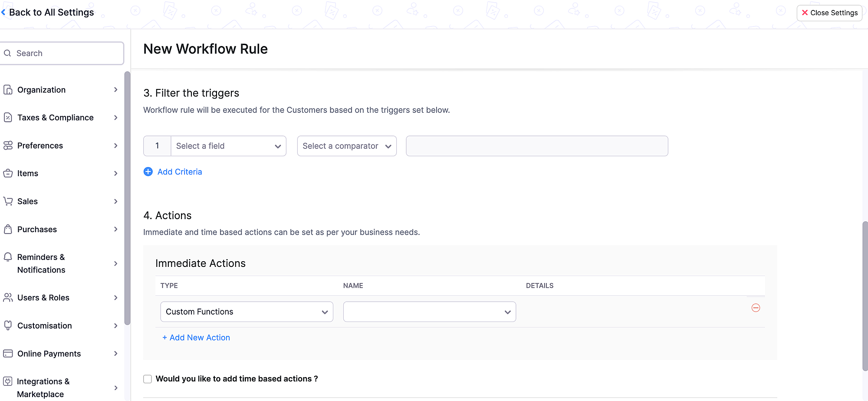
Task: Click the search magnifier icon
Action: pos(8,53)
